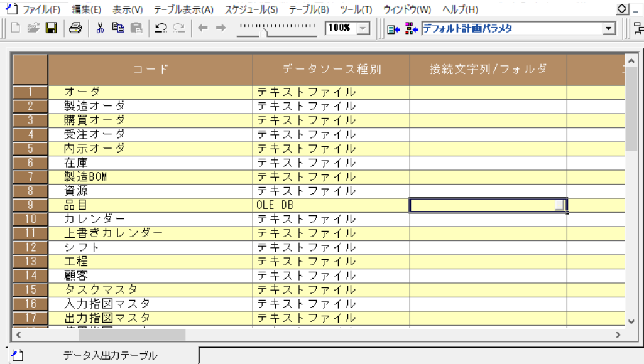Click the 顧客 code cell
Viewport: 644px width, 364px height.
pos(150,276)
